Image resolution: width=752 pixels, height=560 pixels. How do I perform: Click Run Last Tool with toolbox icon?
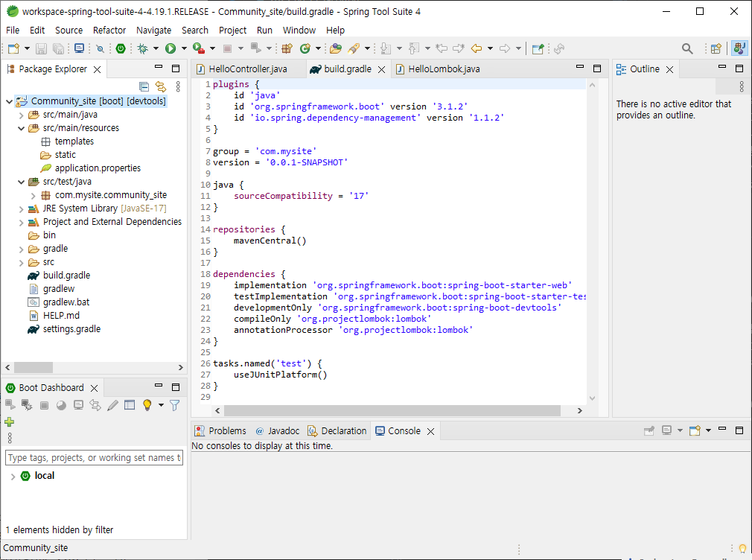pos(199,48)
